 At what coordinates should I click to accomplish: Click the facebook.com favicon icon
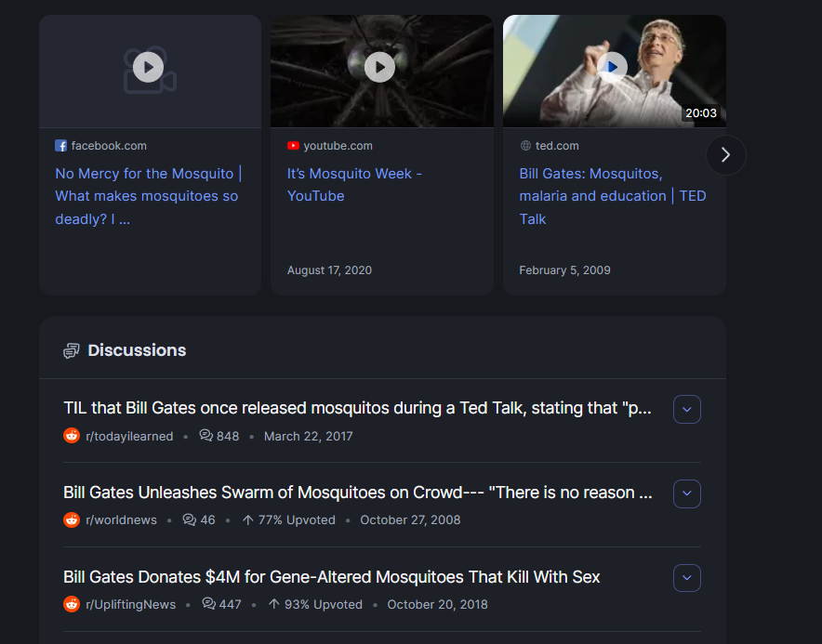tap(60, 146)
